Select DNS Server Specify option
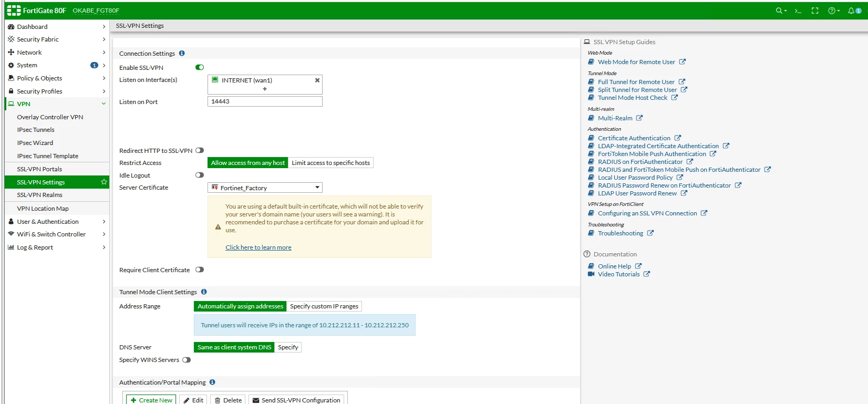The image size is (868, 404). (288, 347)
